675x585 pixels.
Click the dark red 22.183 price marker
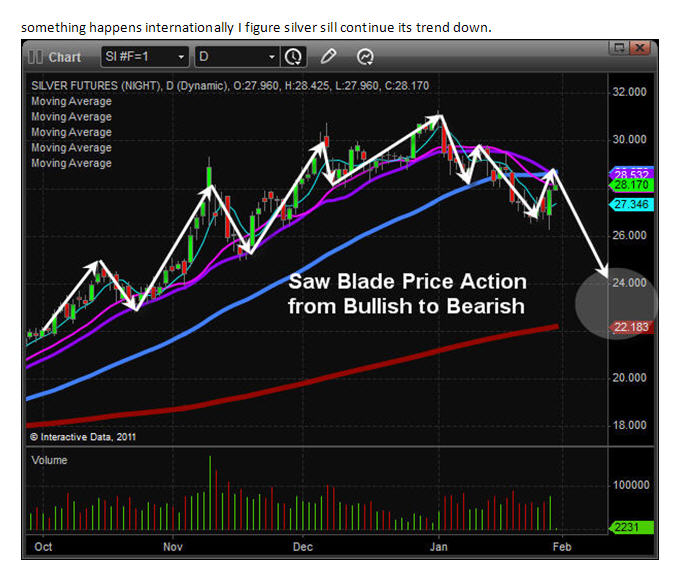(631, 328)
